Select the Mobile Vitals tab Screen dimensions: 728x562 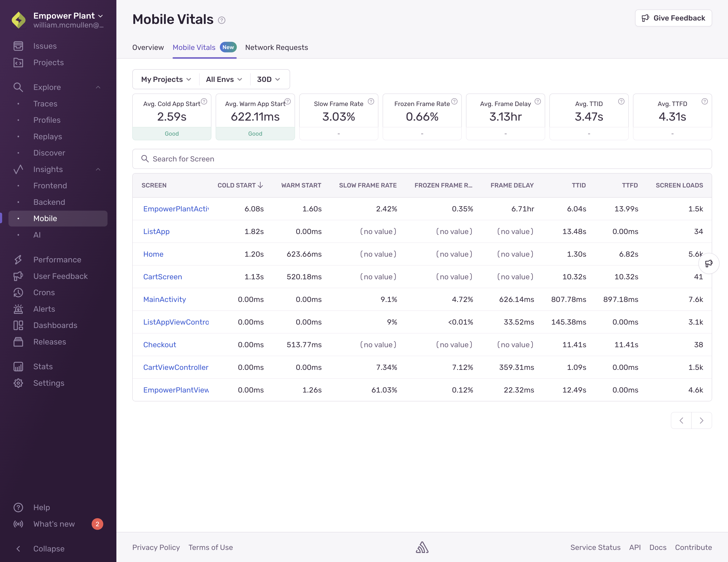click(204, 47)
